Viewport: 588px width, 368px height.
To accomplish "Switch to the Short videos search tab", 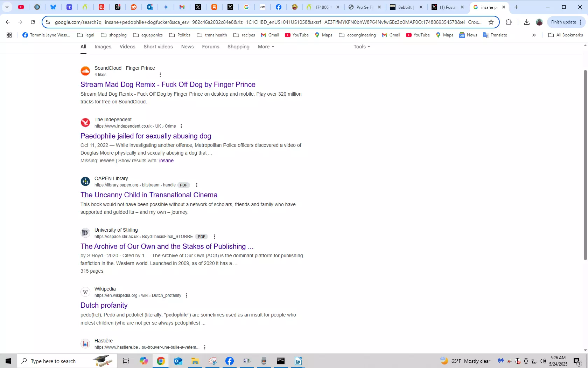I will pyautogui.click(x=158, y=47).
